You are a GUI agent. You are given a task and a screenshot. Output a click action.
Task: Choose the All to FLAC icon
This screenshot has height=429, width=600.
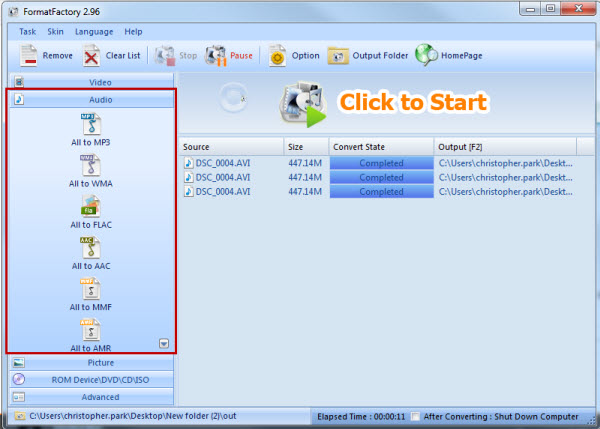[x=90, y=206]
